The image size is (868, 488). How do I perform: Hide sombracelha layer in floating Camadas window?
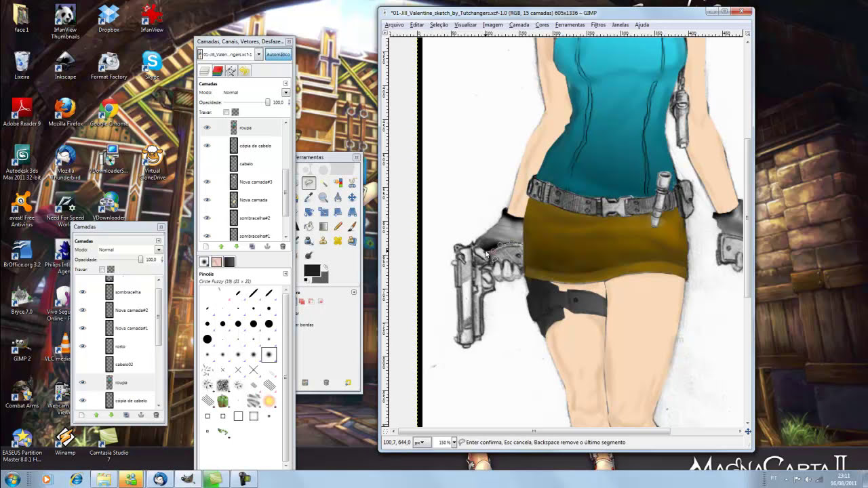click(83, 292)
